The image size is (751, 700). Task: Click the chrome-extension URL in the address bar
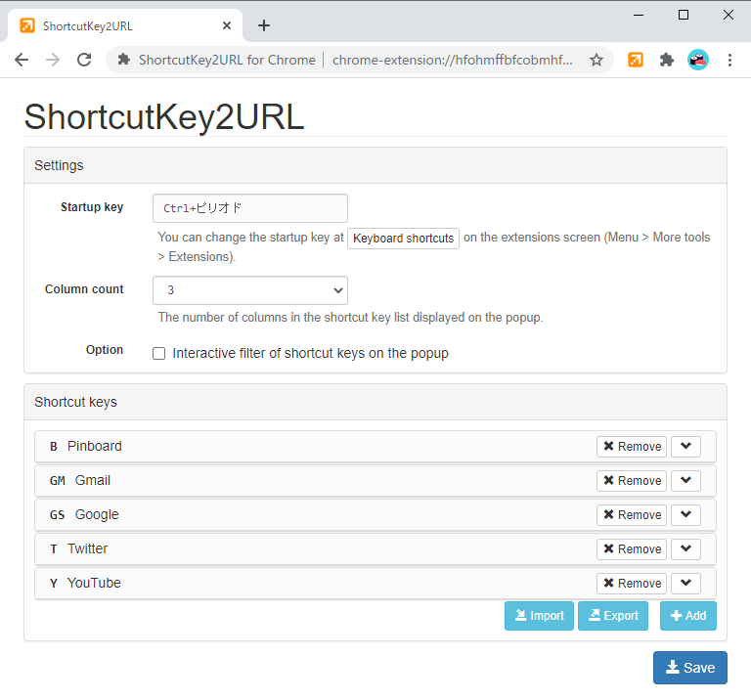452,60
